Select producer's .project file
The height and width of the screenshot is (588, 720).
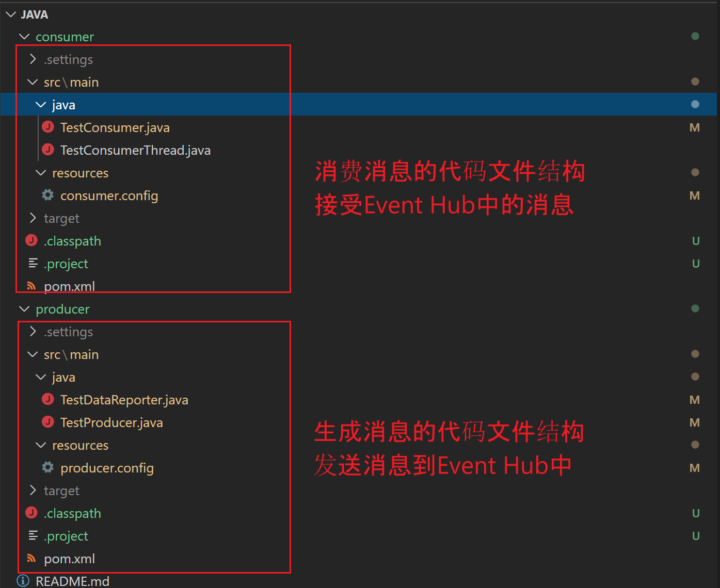tap(66, 536)
